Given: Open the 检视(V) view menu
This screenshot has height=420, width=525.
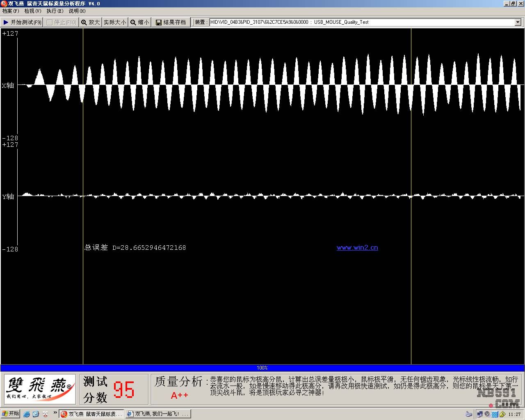Looking at the screenshot, I should (x=32, y=11).
